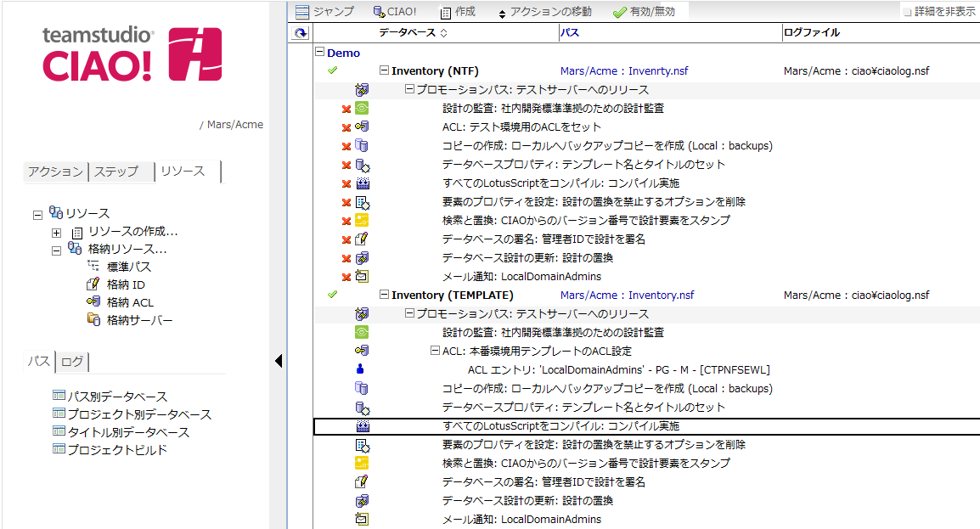
Task: Click the yellow search and replace icon in Inventory (TEMPLATE)
Action: tap(362, 463)
